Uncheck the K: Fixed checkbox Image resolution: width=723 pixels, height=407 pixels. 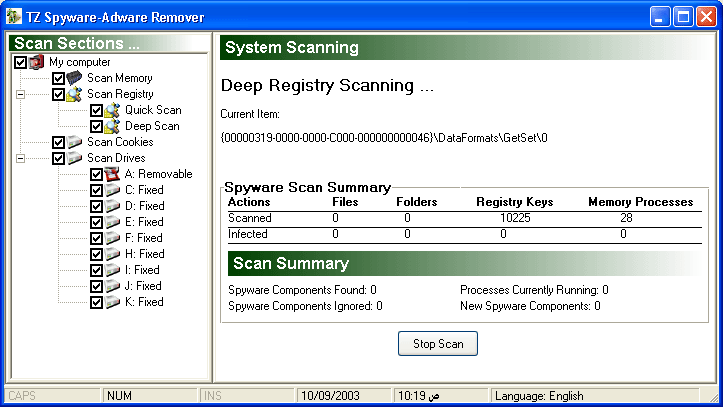(x=96, y=302)
